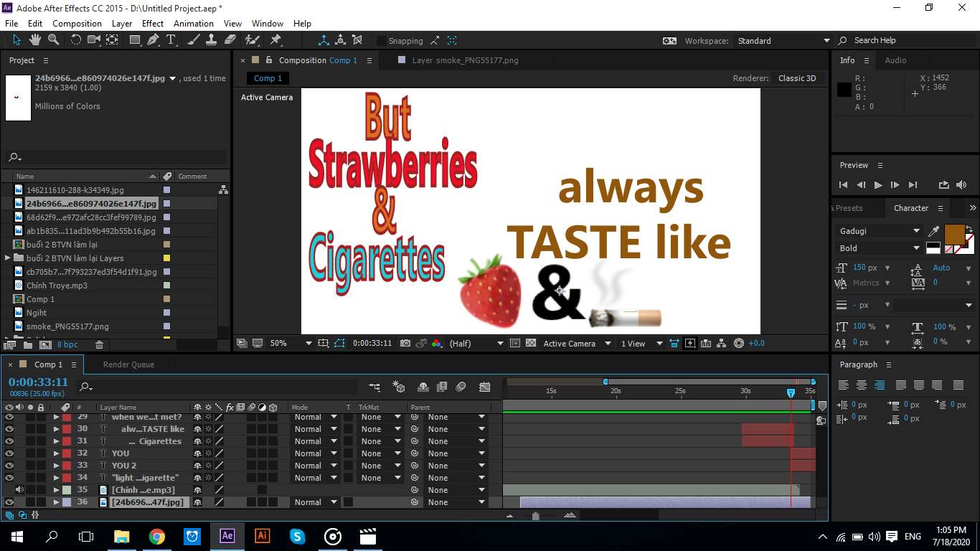Choose the Clone Stamp tool
This screenshot has height=551, width=980.
[212, 40]
